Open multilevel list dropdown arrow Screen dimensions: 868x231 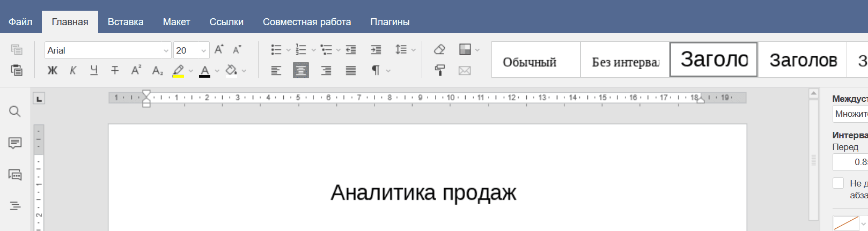click(x=339, y=50)
